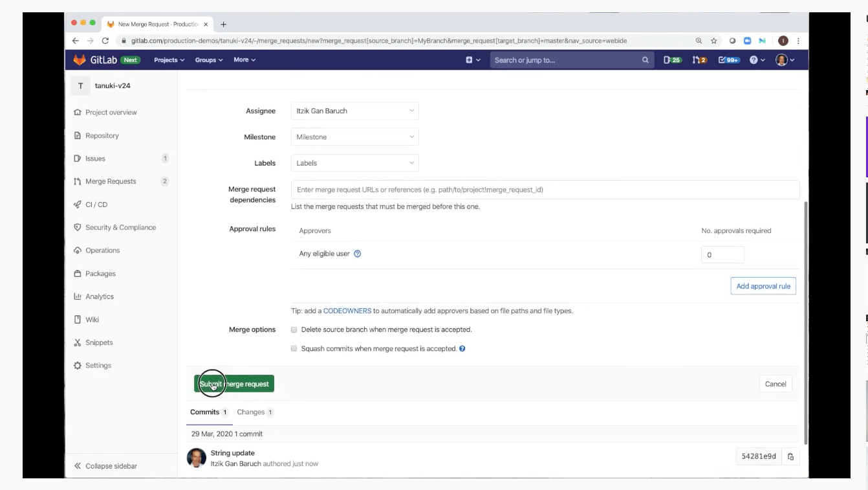Viewport: 868px width, 490px height.
Task: Click the GitLab fox logo
Action: pos(80,60)
